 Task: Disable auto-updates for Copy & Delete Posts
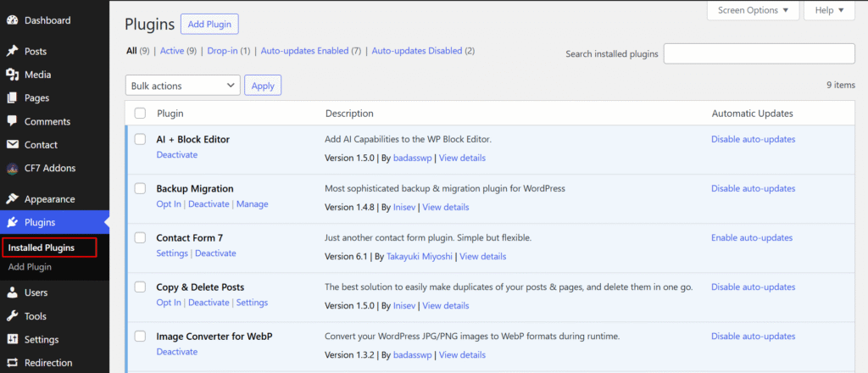754,287
